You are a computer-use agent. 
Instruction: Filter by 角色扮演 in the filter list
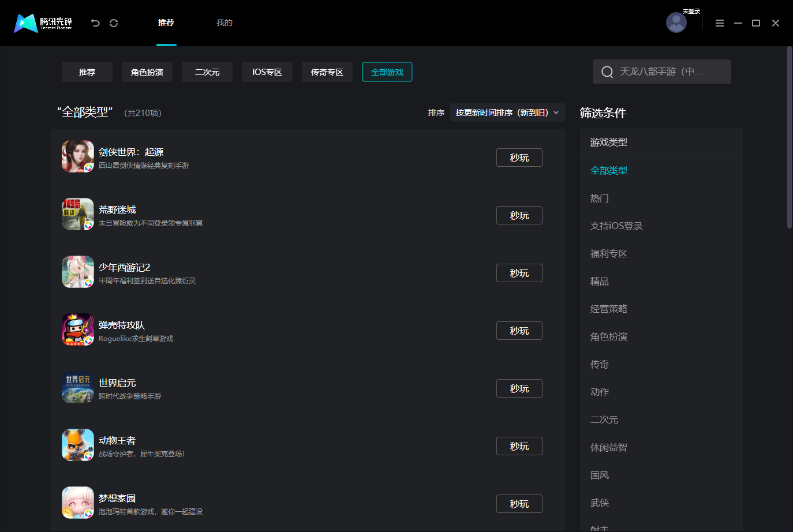609,336
